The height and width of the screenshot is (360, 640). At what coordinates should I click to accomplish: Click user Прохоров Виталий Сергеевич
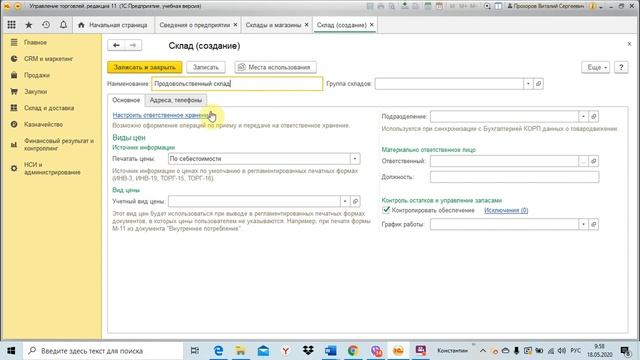[547, 6]
